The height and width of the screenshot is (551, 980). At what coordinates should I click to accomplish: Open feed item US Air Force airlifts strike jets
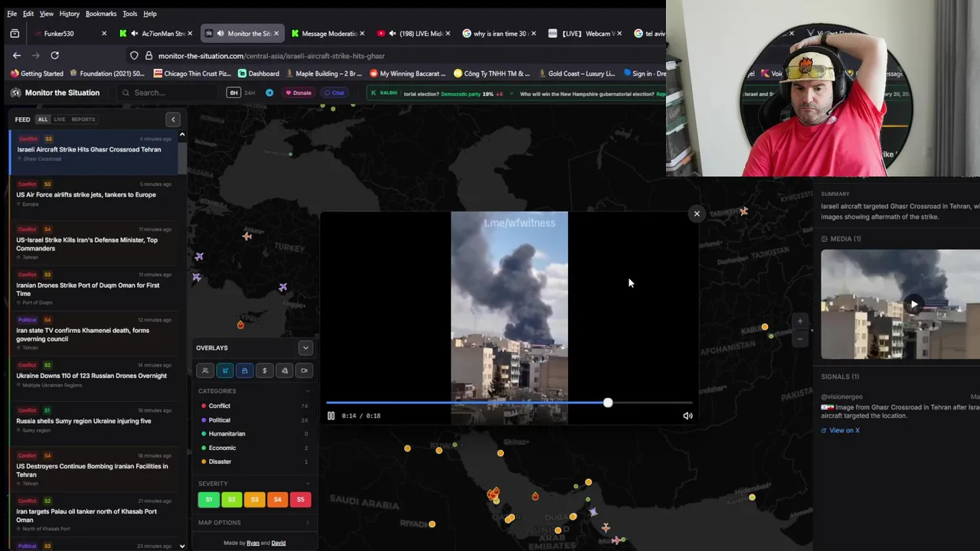click(x=94, y=194)
